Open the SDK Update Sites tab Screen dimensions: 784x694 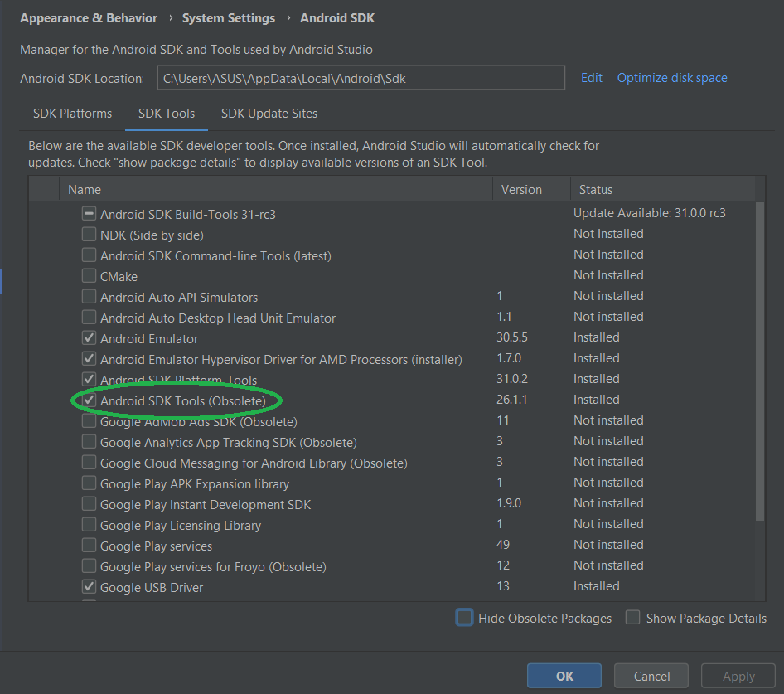click(269, 114)
